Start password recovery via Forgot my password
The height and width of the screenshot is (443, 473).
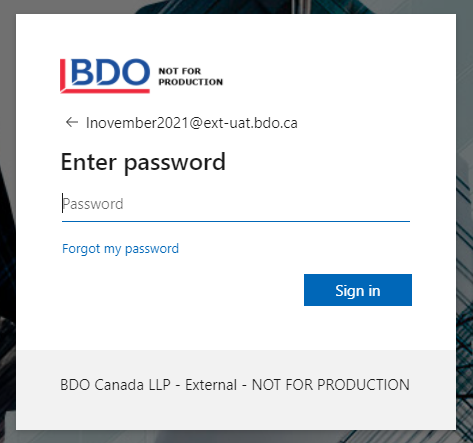point(120,249)
